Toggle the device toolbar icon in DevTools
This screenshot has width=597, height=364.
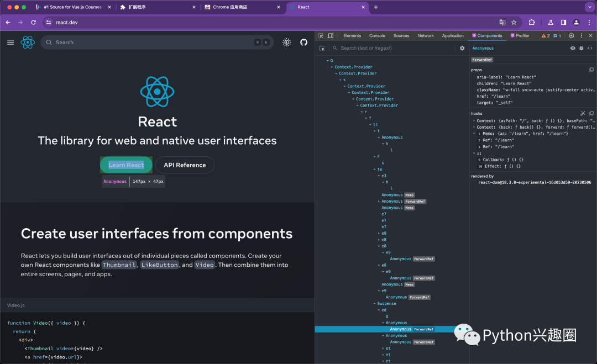(331, 35)
